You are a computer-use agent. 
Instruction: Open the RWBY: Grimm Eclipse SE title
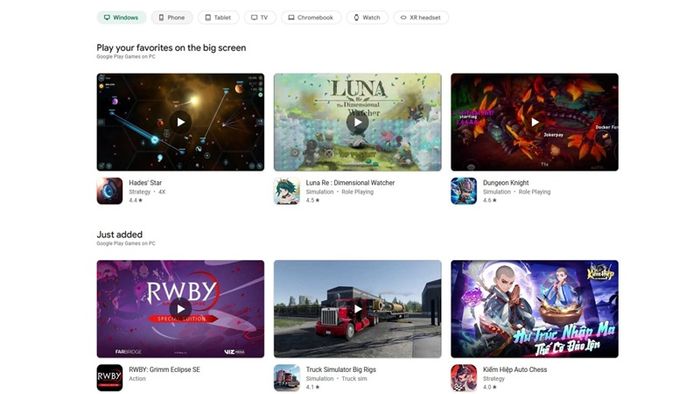(164, 369)
